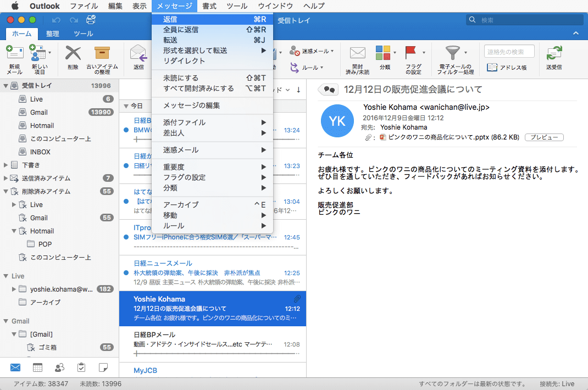Screen dimensions: 588x390
Task: Click the 古いアイテムの整理 archive icon
Action: coord(102,53)
